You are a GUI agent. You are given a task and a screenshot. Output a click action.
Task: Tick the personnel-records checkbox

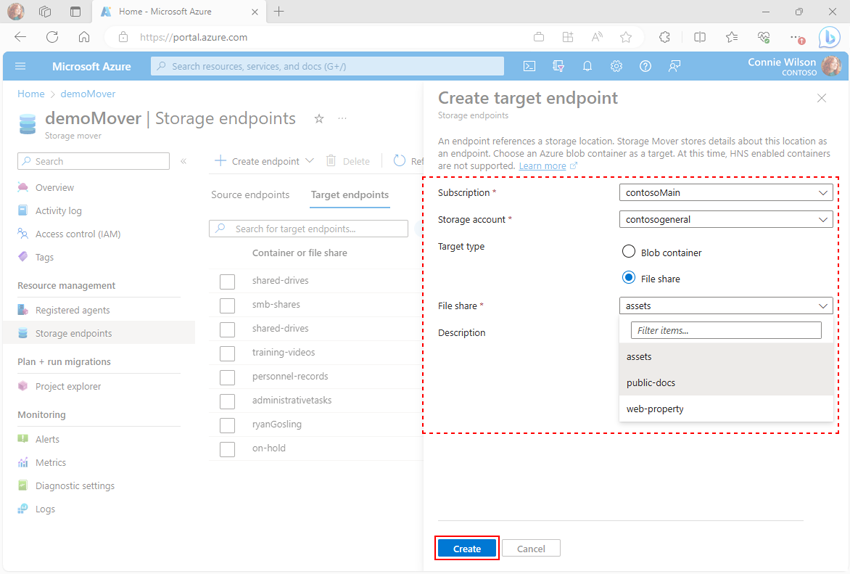click(x=227, y=377)
